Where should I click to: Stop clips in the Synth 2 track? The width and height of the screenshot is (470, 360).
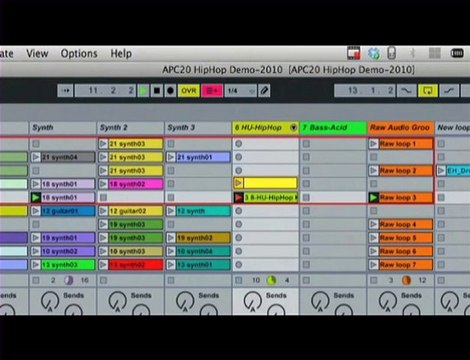click(x=103, y=280)
